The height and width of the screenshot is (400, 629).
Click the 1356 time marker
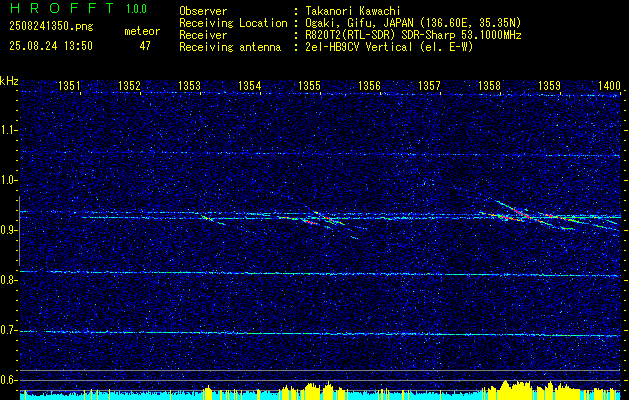[369, 86]
